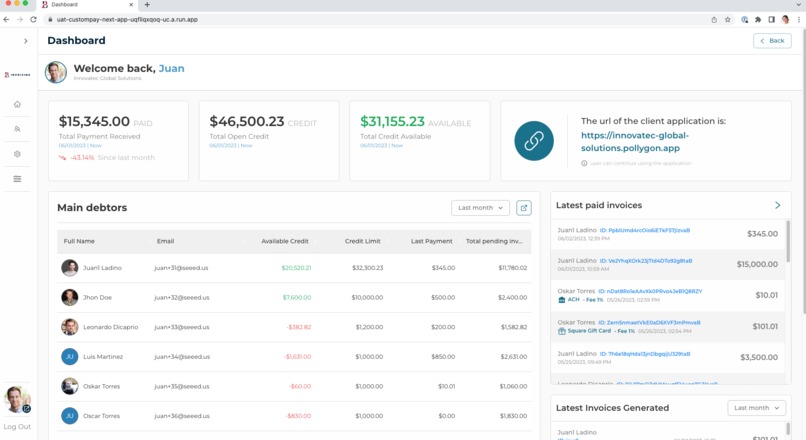Open the $345.00 invoice ID link
Screen dimensions: 806x440
tap(645, 230)
